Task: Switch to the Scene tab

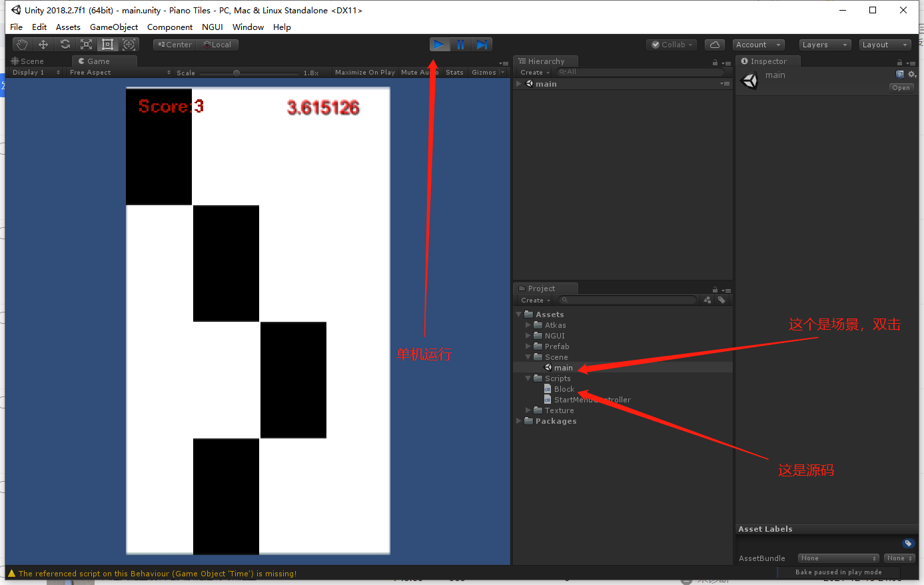Action: pos(27,61)
